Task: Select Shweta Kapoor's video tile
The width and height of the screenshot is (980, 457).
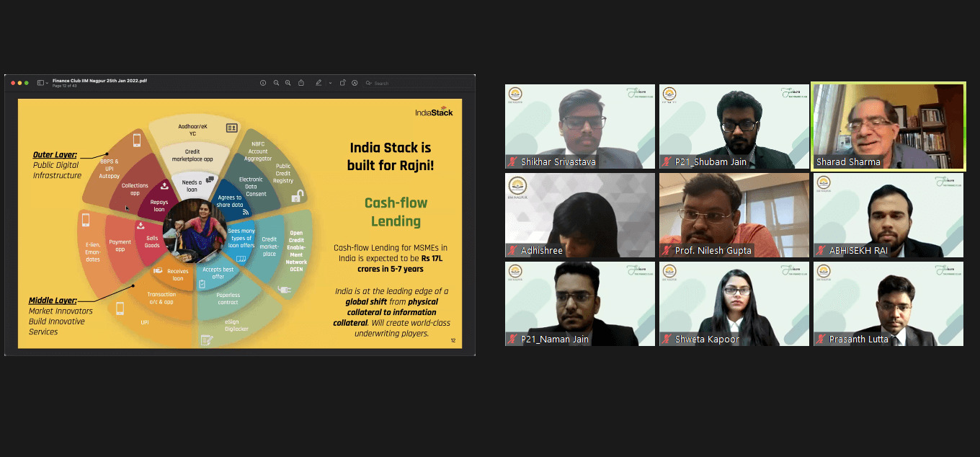Action: [x=734, y=303]
